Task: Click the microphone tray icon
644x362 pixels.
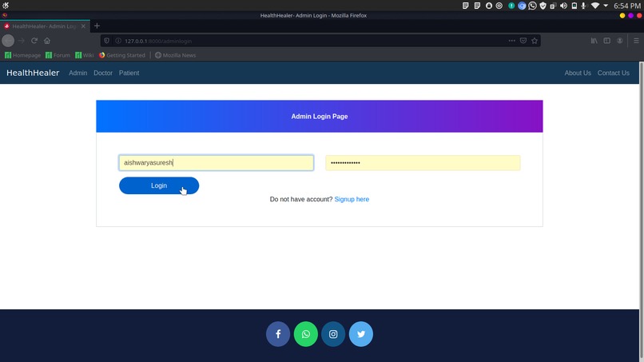Action: (583, 6)
